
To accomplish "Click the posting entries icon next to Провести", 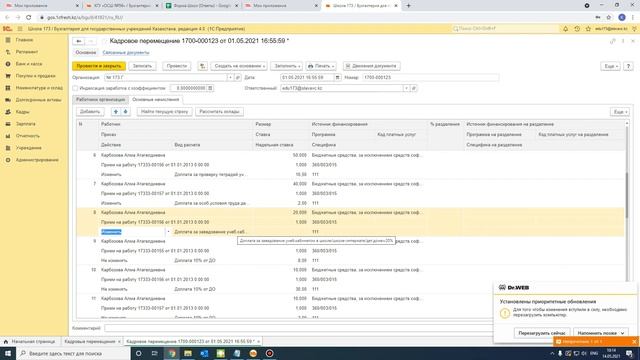I will 202,66.
